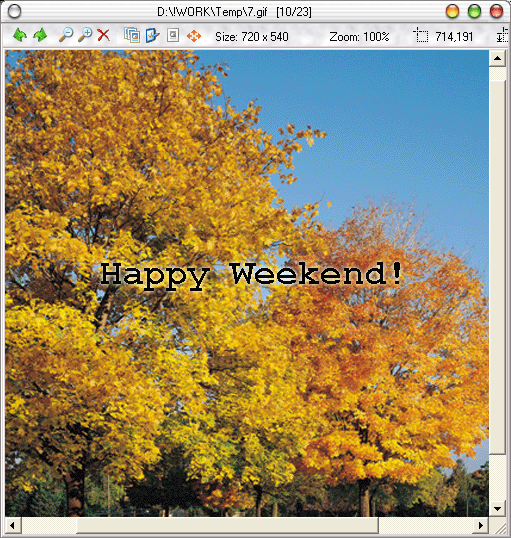Click the partially visible icon at toolbar's right end

point(503,35)
